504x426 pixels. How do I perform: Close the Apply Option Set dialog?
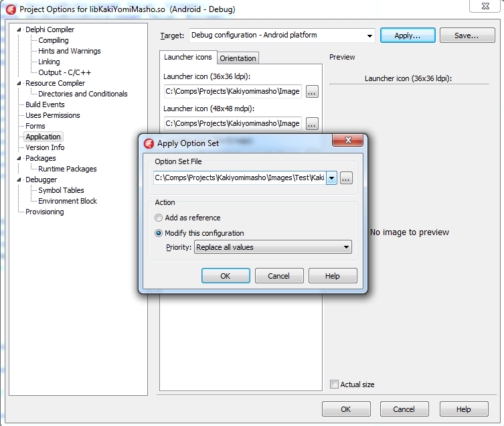348,140
